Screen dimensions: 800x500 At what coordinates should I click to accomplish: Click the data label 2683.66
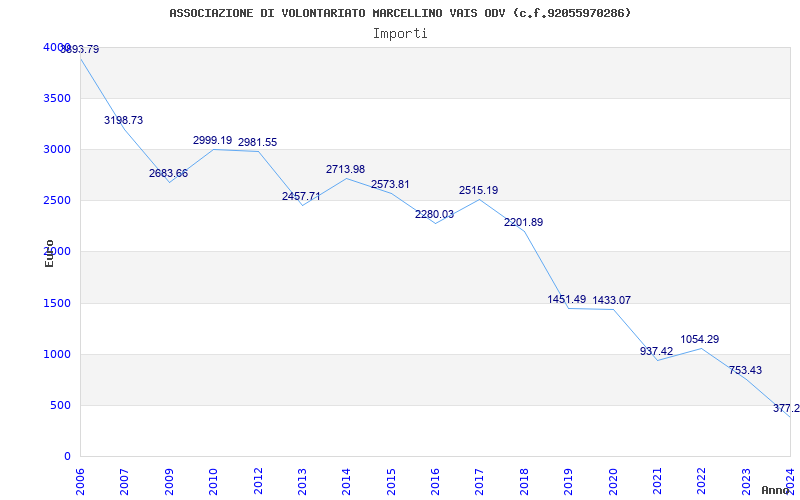(168, 173)
